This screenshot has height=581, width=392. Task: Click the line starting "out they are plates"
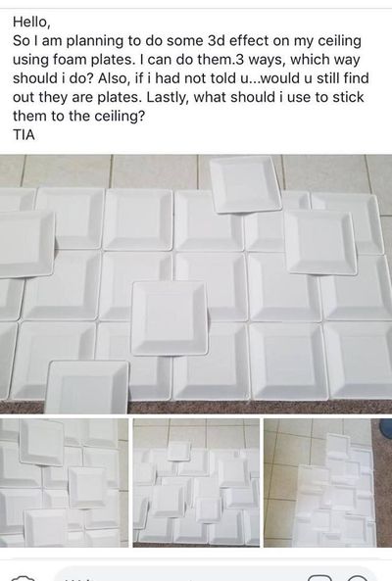pos(188,97)
